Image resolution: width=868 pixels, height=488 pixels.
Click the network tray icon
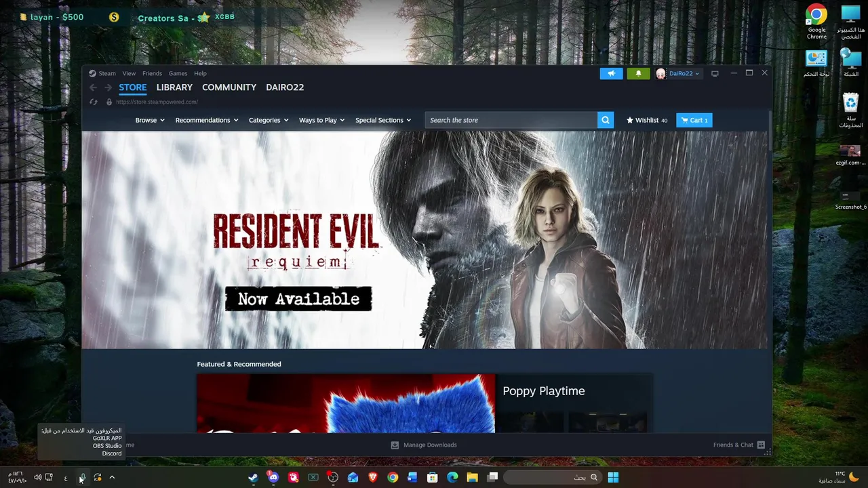(x=49, y=478)
